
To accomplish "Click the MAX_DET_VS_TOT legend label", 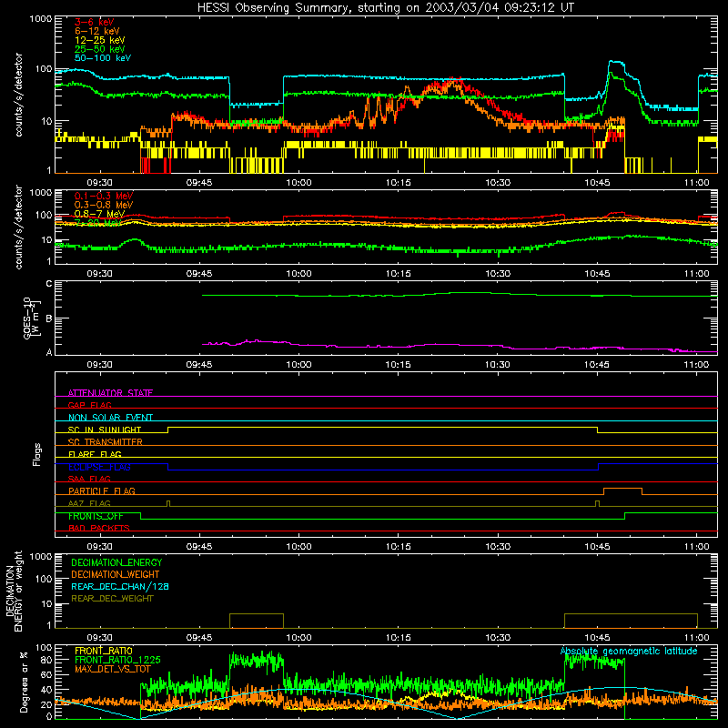I will point(113,669).
